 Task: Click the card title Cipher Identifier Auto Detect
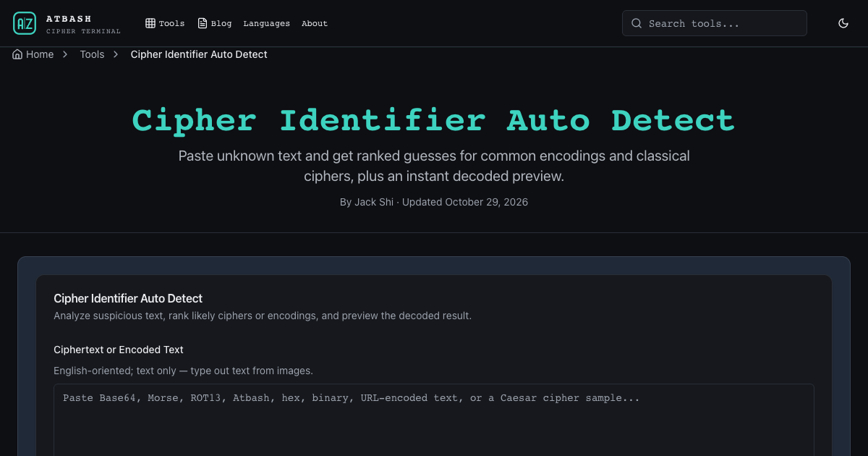[128, 298]
